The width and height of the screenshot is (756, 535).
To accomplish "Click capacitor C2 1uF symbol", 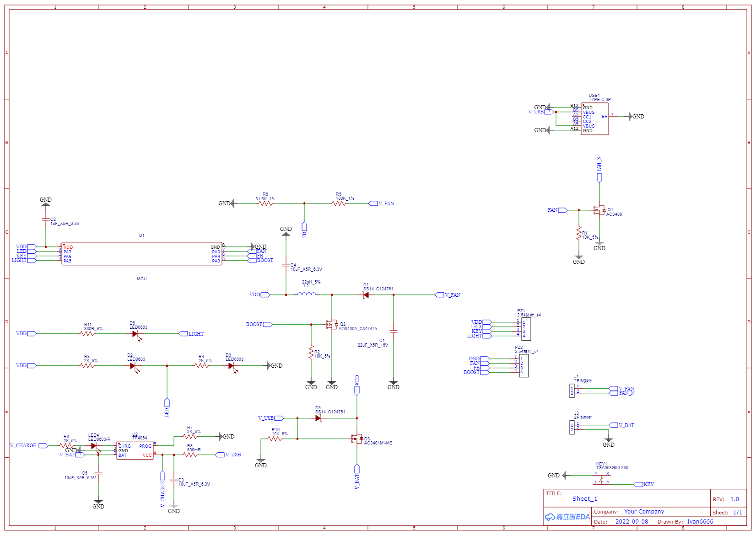I will (45, 220).
